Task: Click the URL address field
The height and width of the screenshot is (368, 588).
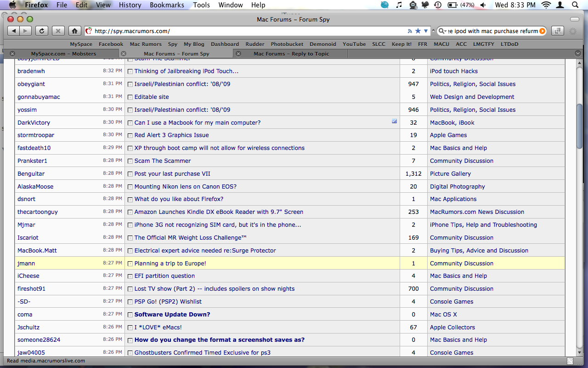Action: [x=250, y=31]
